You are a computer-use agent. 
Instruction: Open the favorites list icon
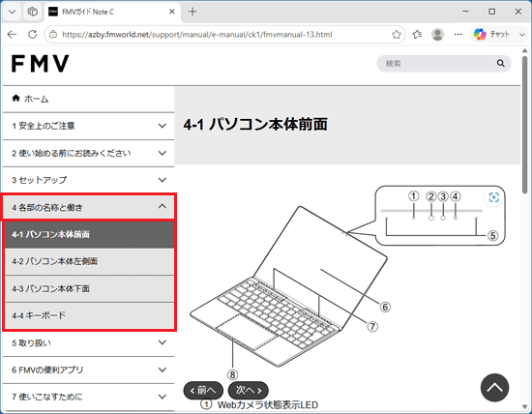click(417, 34)
